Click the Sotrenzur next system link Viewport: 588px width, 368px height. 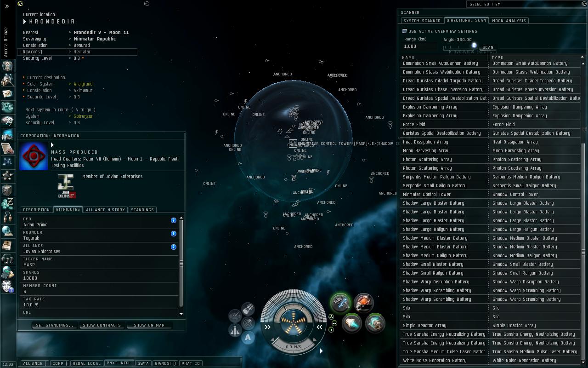tap(83, 116)
